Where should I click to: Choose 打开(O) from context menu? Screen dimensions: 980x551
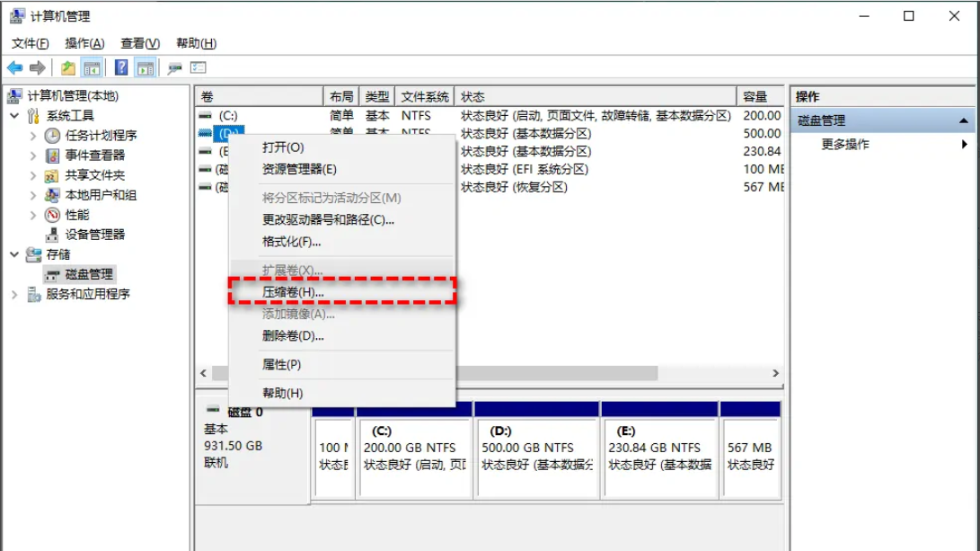pos(342,147)
